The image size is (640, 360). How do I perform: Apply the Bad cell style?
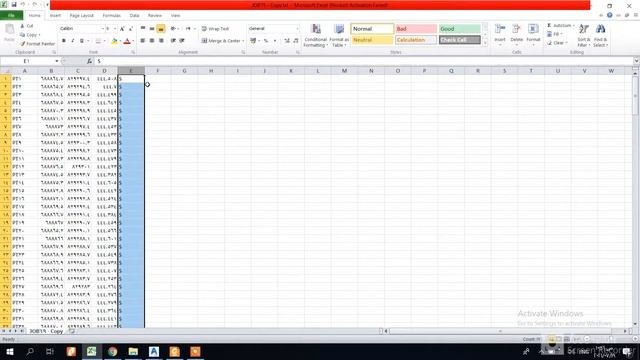[x=416, y=29]
